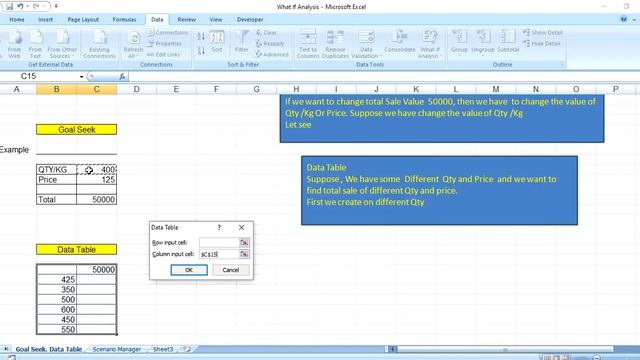Collapse dialog via Row input range icon
The width and height of the screenshot is (640, 360).
point(244,242)
